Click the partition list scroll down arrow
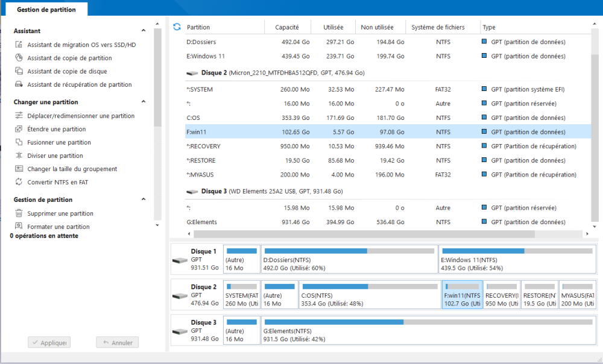Screen dimensions: 603x364 click(595, 227)
